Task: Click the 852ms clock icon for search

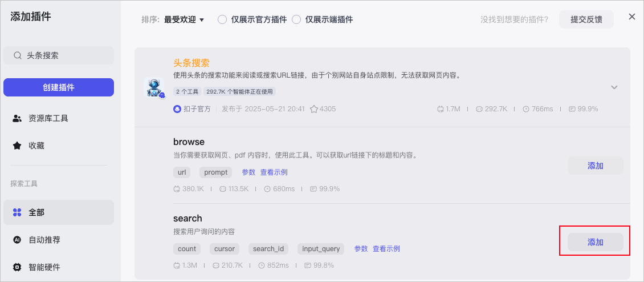Action: [262, 265]
